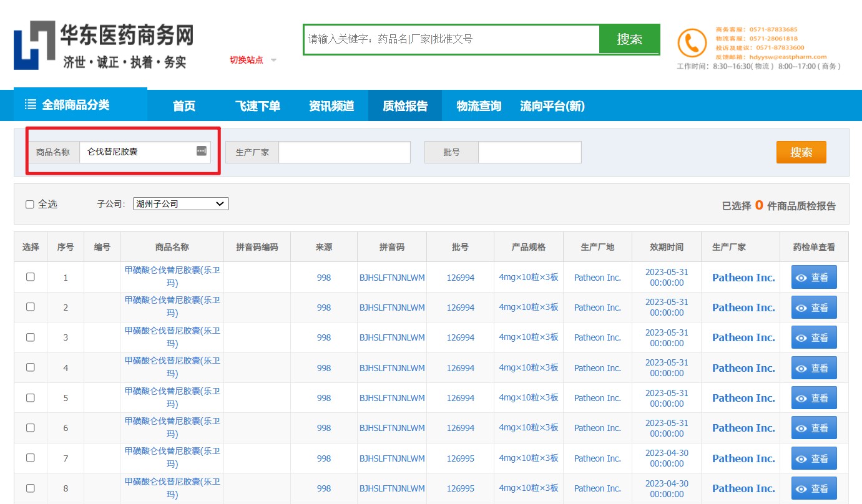
Task: Click the 批号 column header
Action: click(461, 247)
